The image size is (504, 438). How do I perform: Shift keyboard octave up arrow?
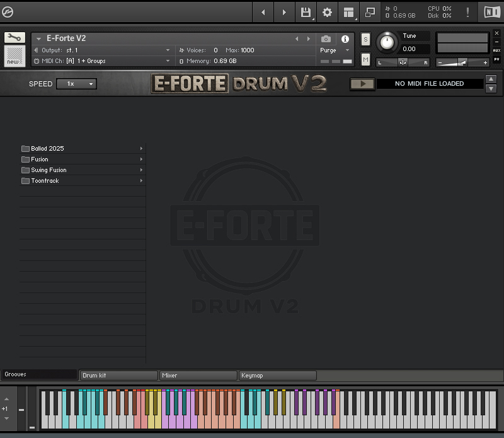(6, 399)
